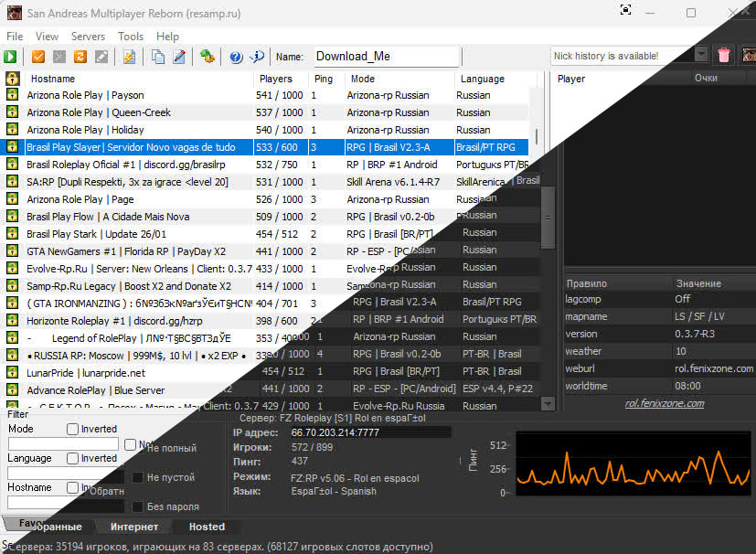
Task: Click the screen capture icon in title bar
Action: coord(626,11)
